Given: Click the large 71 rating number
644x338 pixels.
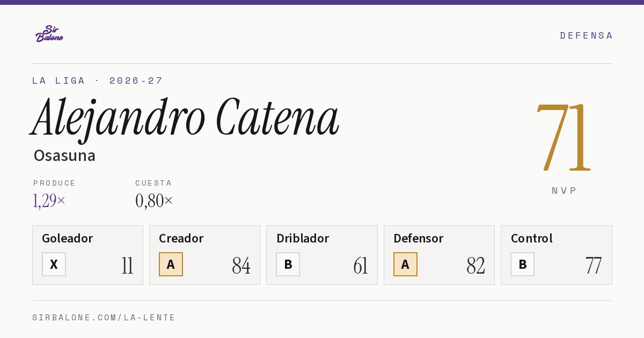Looking at the screenshot, I should pyautogui.click(x=563, y=137).
